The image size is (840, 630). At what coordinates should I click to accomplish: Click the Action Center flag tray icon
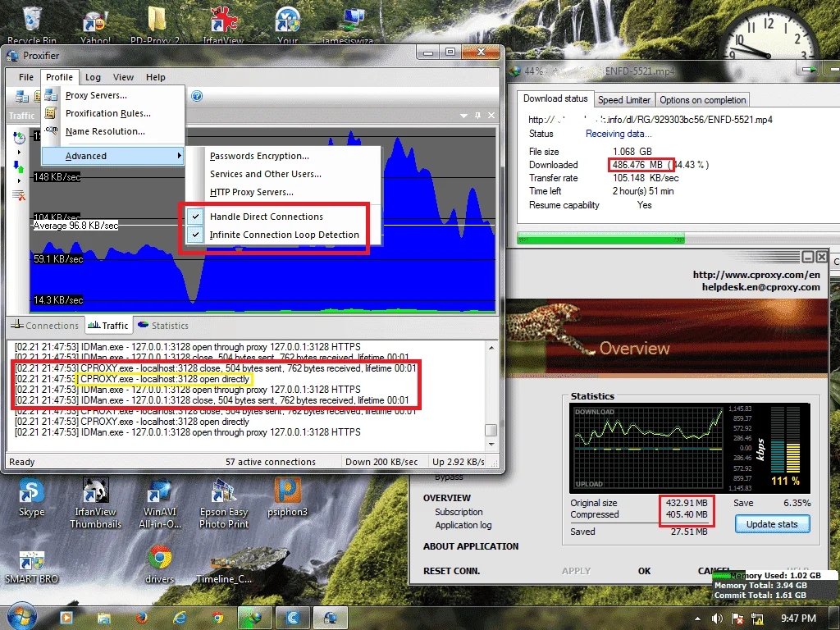737,619
